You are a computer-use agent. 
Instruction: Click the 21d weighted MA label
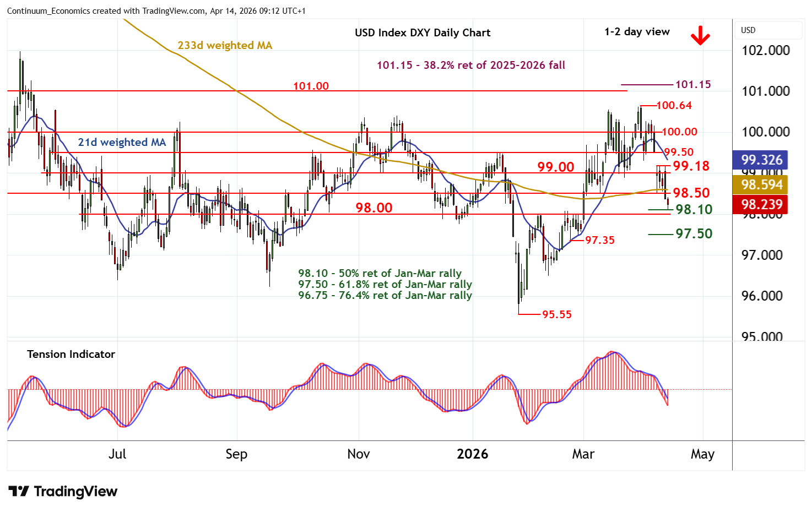122,142
